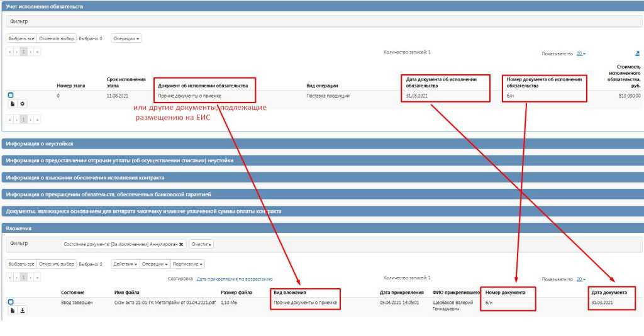
Task: Click Ввод завершен status cell
Action: click(x=77, y=303)
